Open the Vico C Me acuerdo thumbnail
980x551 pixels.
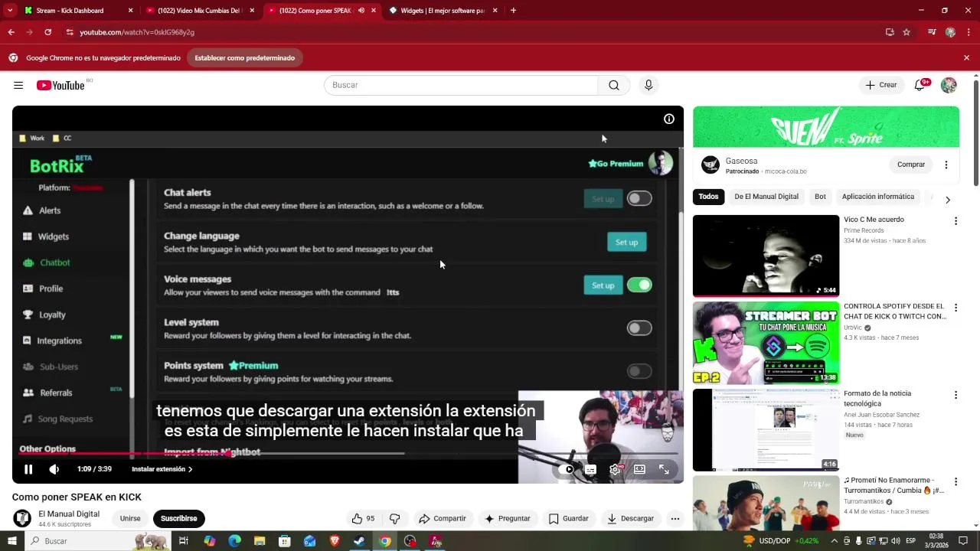[x=766, y=256]
